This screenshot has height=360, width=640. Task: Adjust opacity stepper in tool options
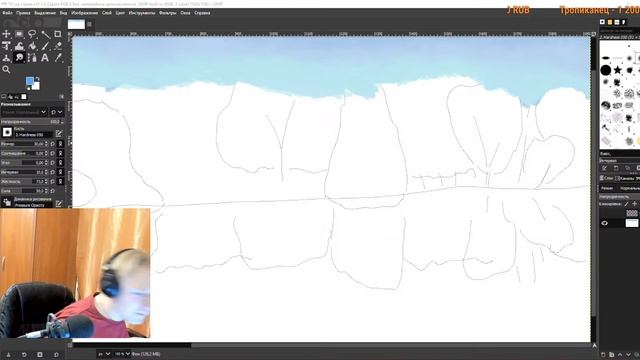[62, 122]
